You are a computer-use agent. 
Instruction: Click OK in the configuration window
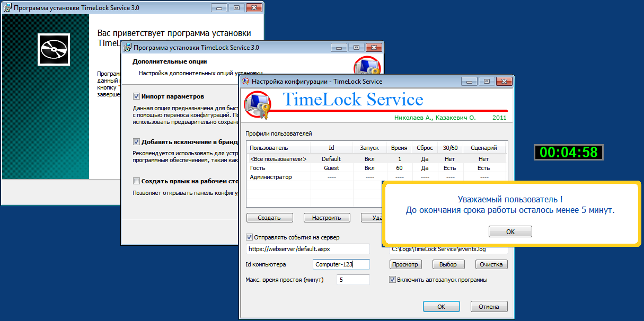[x=441, y=307]
